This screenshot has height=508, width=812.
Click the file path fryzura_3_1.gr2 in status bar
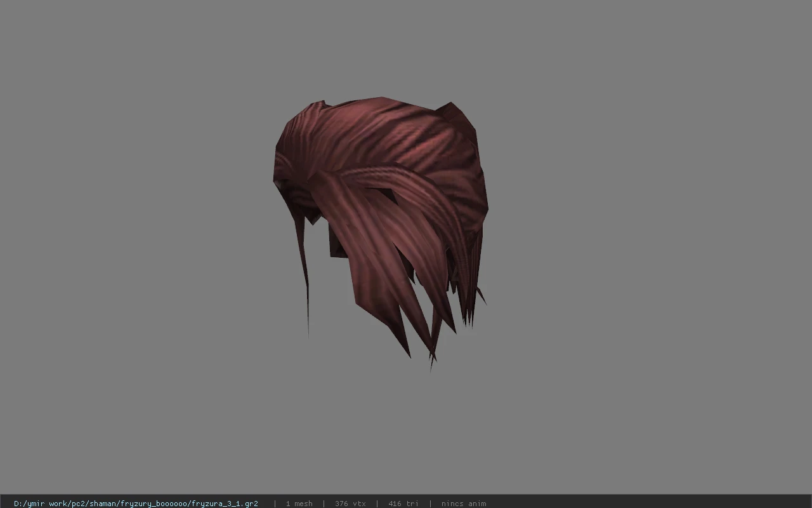(136, 504)
